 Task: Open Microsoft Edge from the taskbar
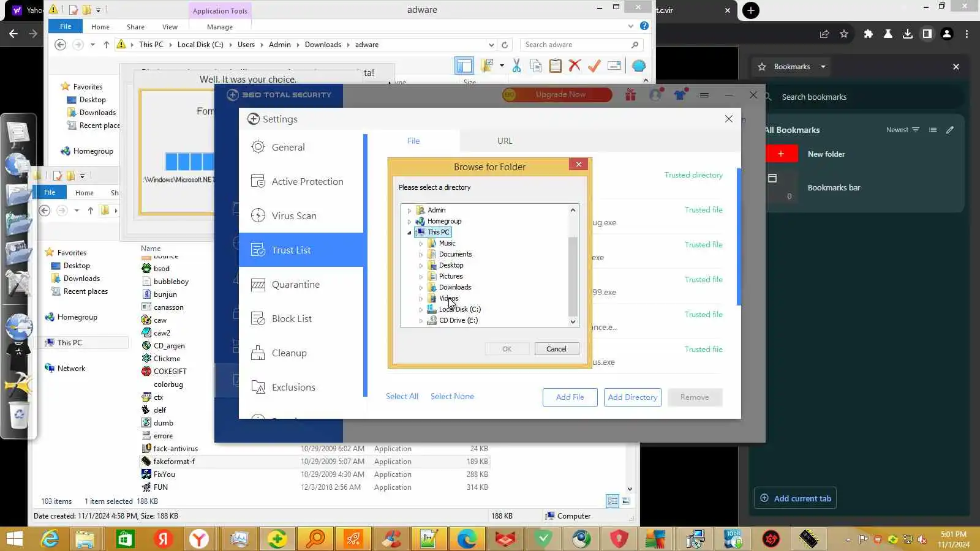point(467,539)
